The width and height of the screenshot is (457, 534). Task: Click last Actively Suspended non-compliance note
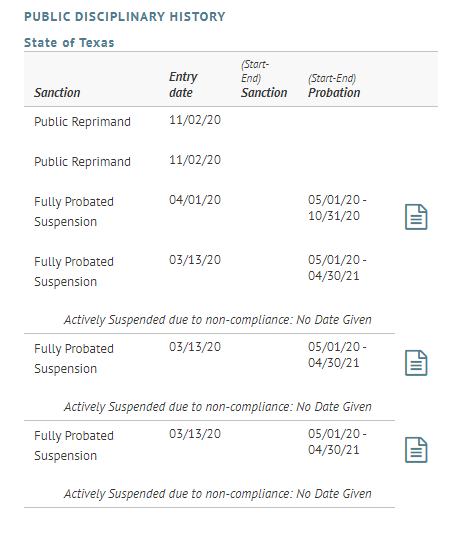pos(218,493)
